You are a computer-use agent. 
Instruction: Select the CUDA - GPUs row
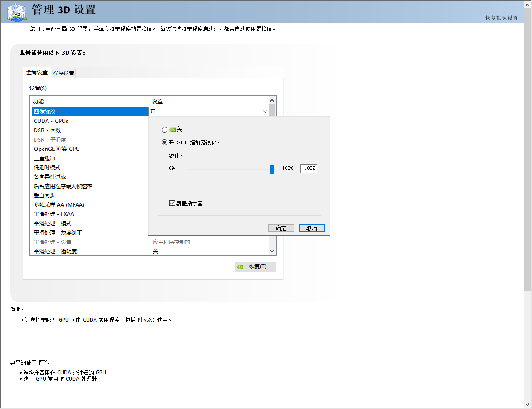(90, 121)
